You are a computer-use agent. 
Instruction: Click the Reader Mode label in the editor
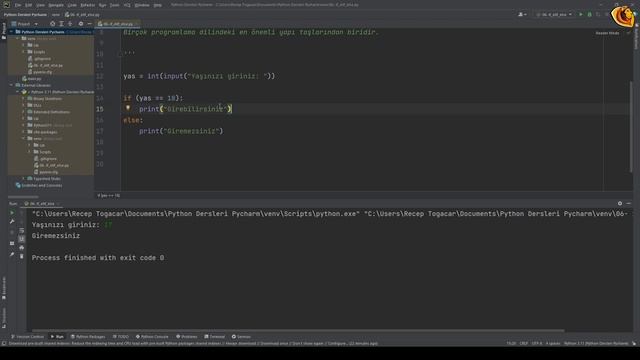click(607, 33)
